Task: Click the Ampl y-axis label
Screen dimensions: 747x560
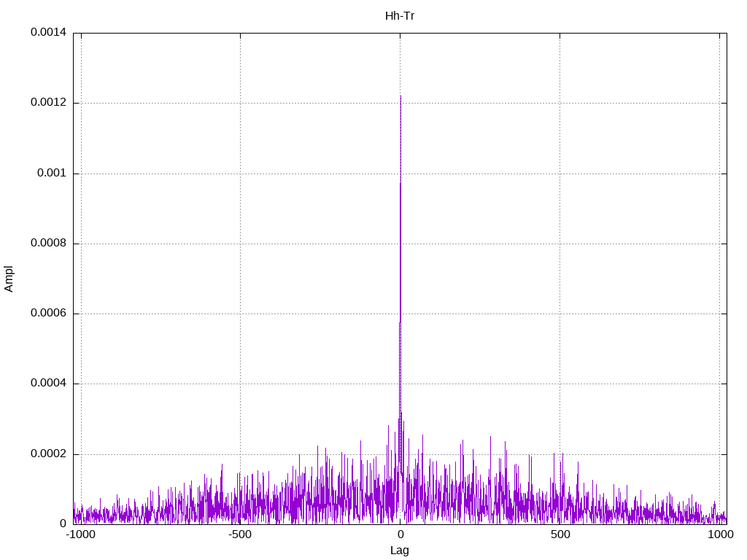Action: (9, 279)
